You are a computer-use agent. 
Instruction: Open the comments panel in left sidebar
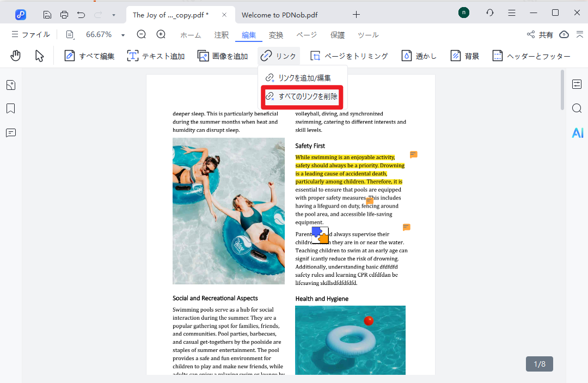11,133
